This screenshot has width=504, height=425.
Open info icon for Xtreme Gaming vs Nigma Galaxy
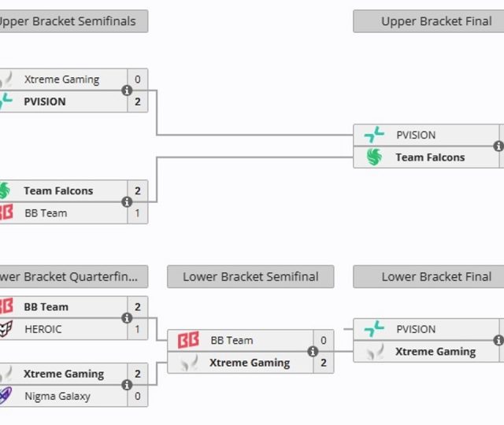[127, 385]
